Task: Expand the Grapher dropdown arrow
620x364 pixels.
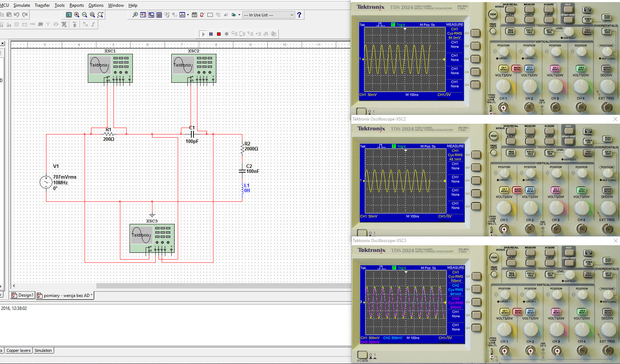Action: tap(188, 15)
